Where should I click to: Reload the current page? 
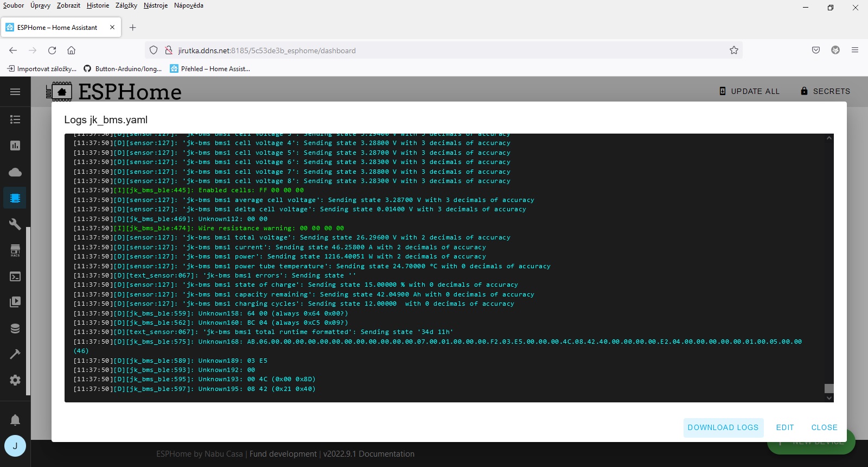(52, 51)
